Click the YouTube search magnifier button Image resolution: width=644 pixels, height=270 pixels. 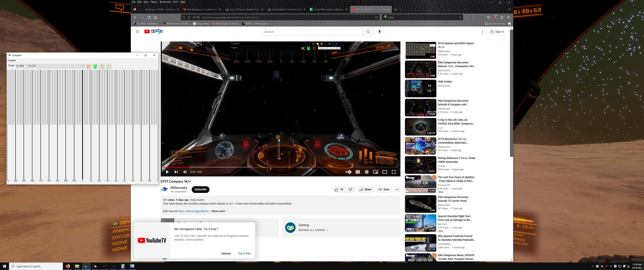pyautogui.click(x=368, y=31)
